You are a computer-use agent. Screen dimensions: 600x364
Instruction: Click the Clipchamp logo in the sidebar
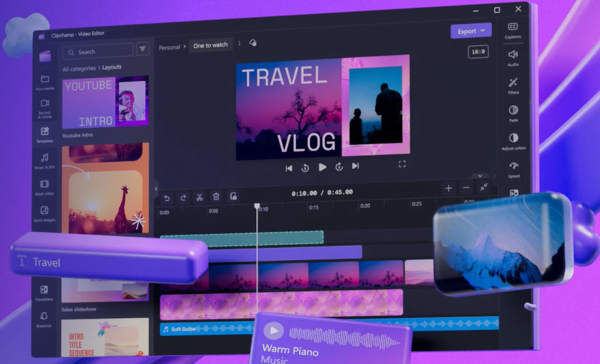point(44,56)
